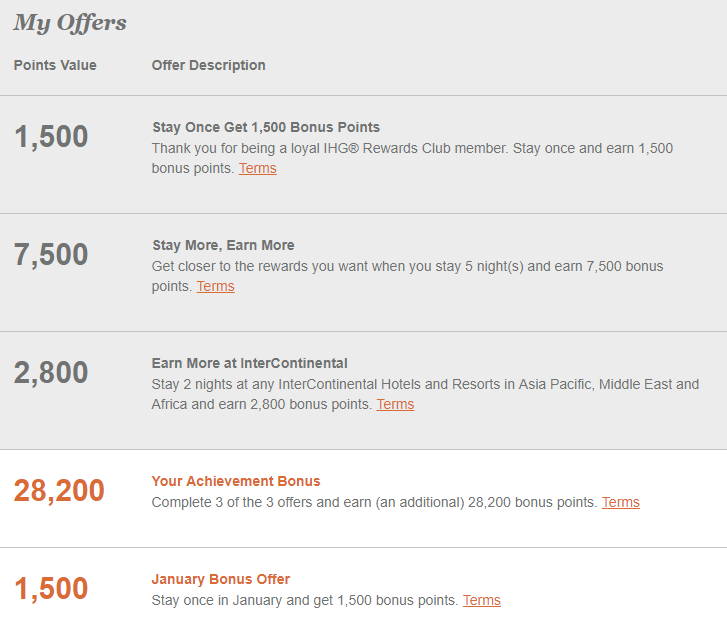Open Terms for Your Achievement Bonus

point(621,502)
